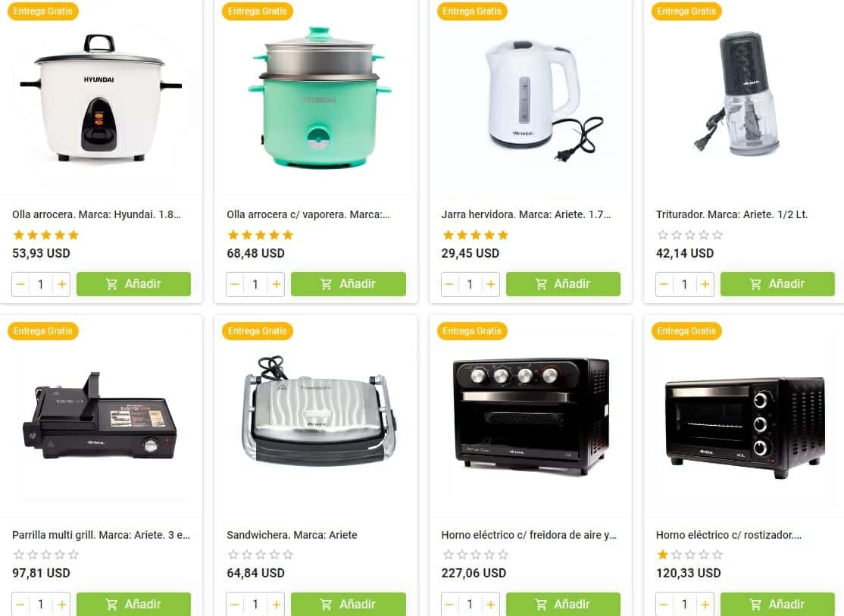Click quantity field of Sandwichera product
Screen dimensions: 844x616
click(255, 605)
